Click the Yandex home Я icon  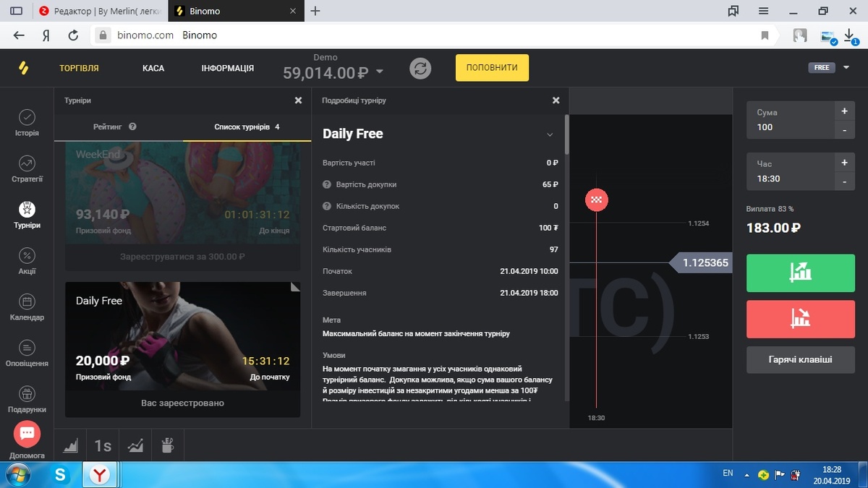[46, 35]
